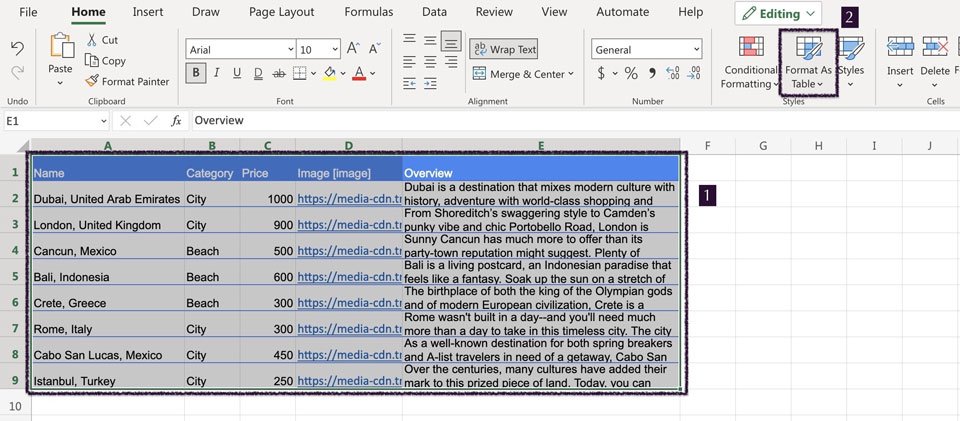Select row 10 header
The image size is (960, 421).
[x=15, y=406]
